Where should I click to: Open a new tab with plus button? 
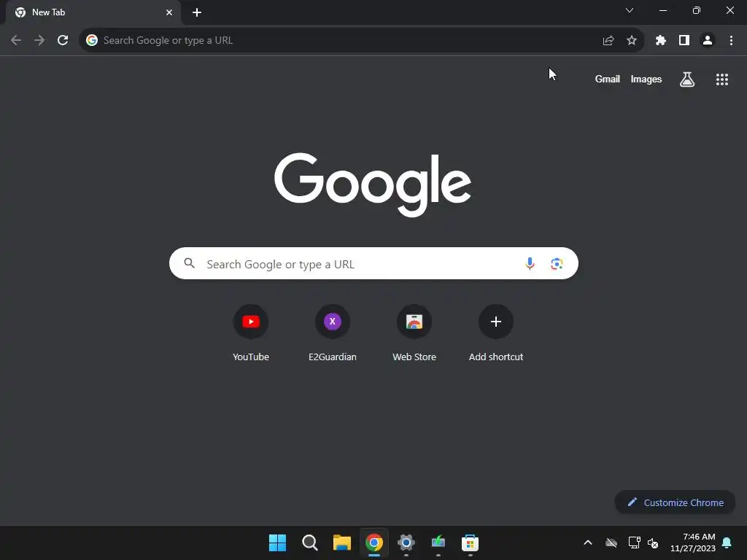[x=197, y=12]
